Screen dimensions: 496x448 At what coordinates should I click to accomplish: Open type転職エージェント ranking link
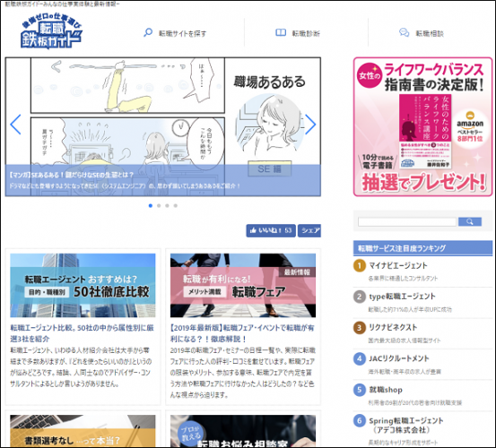point(402,297)
